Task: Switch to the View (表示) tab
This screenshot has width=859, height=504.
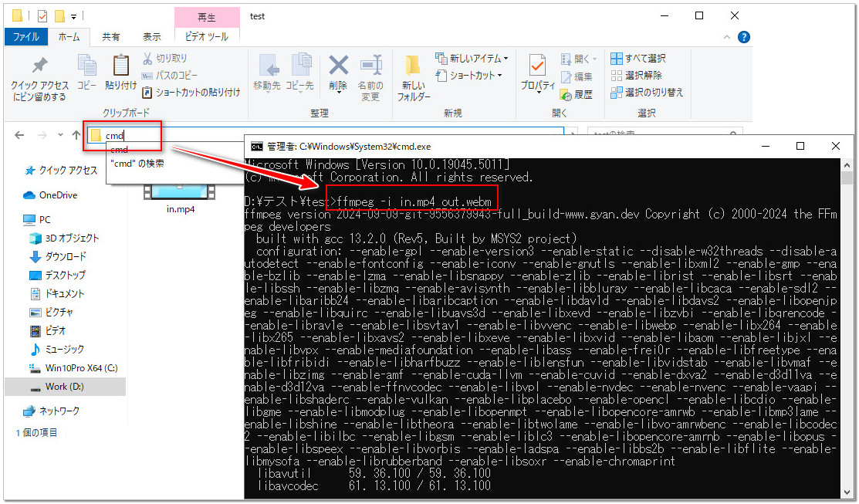Action: click(x=152, y=37)
